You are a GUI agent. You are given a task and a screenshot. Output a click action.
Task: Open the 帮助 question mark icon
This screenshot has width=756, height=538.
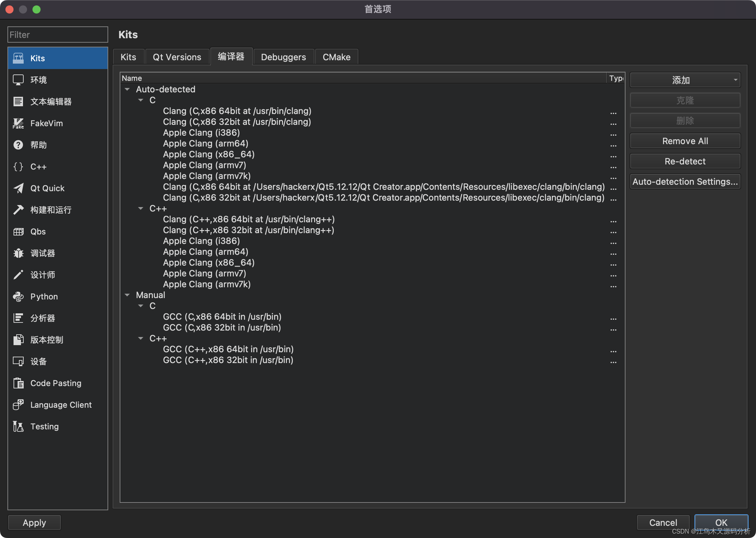(18, 145)
